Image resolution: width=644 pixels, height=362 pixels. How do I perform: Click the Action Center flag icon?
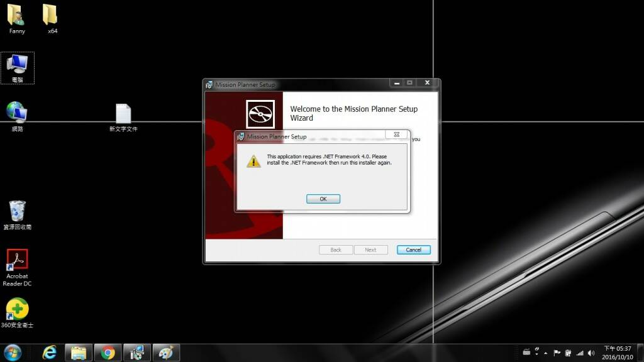(x=557, y=353)
